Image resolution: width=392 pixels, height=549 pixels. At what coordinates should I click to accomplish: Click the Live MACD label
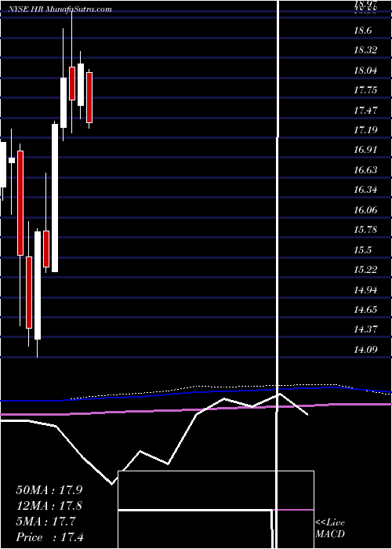(x=330, y=529)
